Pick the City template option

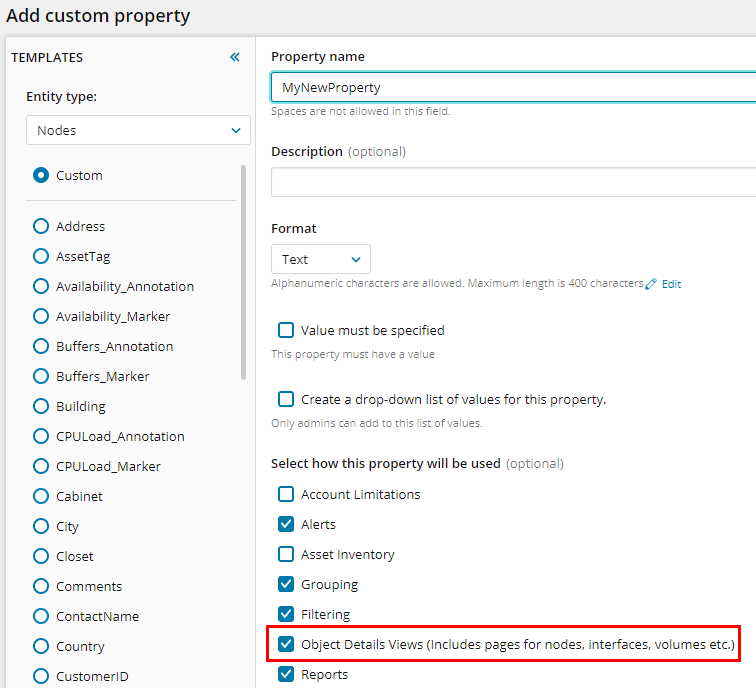41,527
